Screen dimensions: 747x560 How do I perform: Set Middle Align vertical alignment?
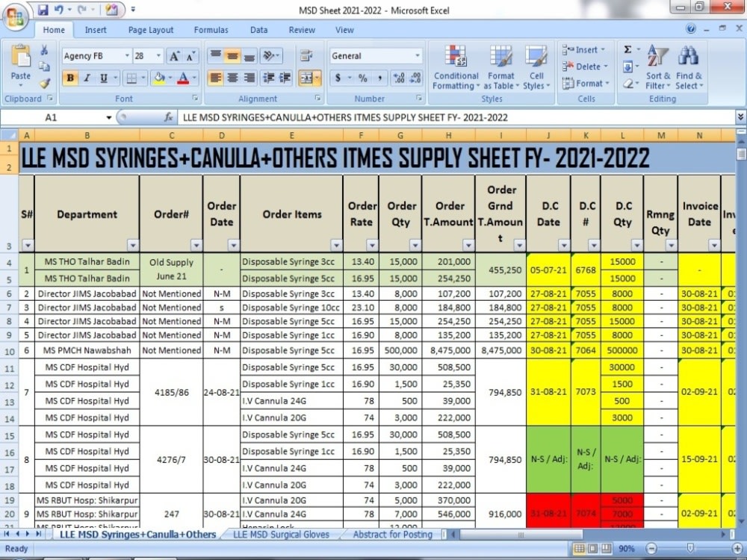coord(232,56)
